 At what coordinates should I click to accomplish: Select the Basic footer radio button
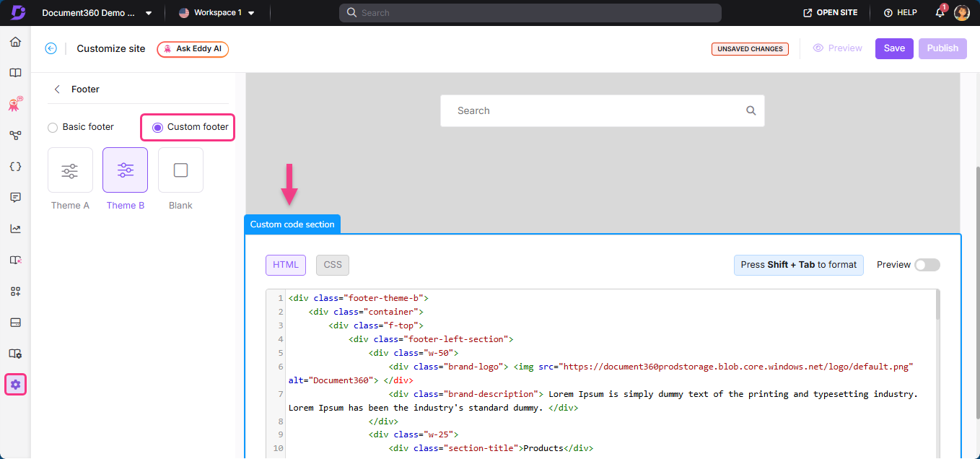click(x=53, y=128)
